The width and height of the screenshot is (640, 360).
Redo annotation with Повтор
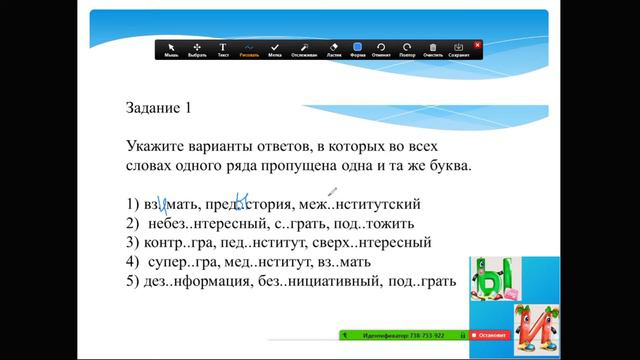pos(407,50)
